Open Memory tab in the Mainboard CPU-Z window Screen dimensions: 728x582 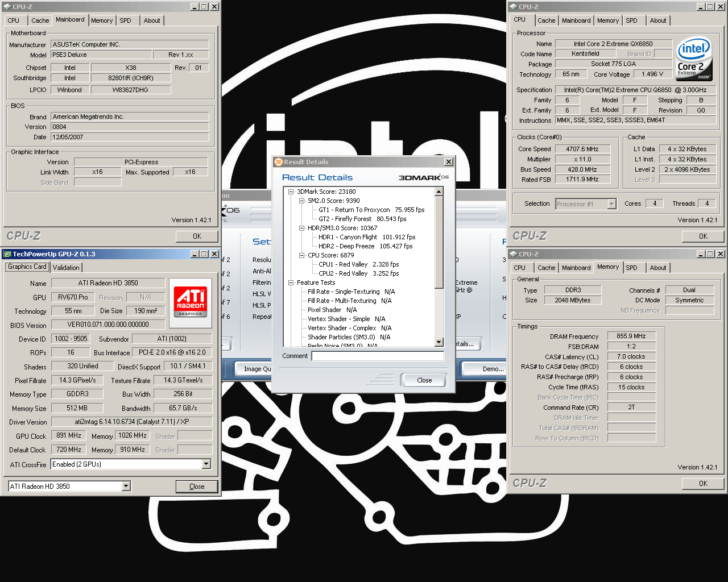point(102,20)
